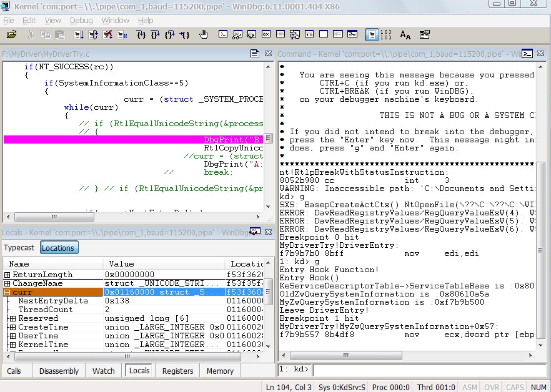The height and width of the screenshot is (392, 551).
Task: Open the Help menu
Action: click(146, 21)
